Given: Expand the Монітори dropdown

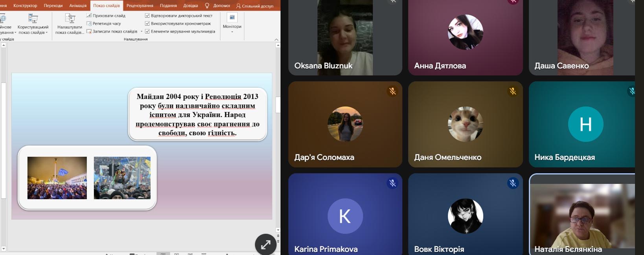Looking at the screenshot, I should click(x=232, y=31).
